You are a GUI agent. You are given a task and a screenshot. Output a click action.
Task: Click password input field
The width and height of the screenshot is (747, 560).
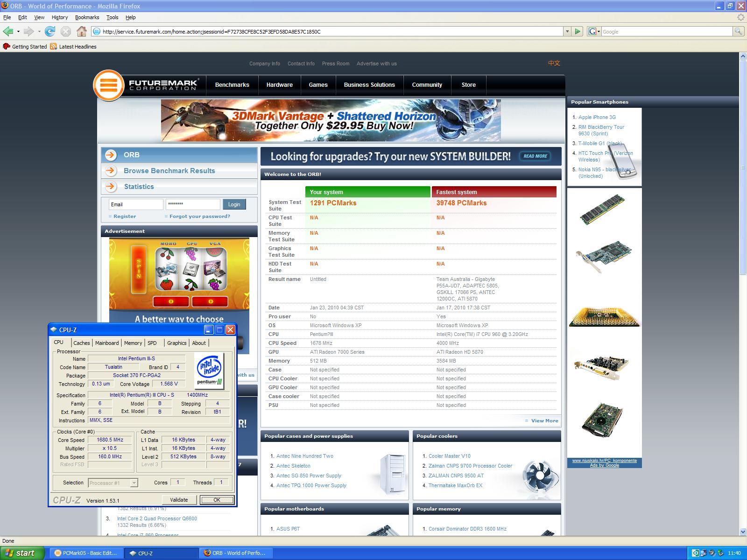click(193, 204)
